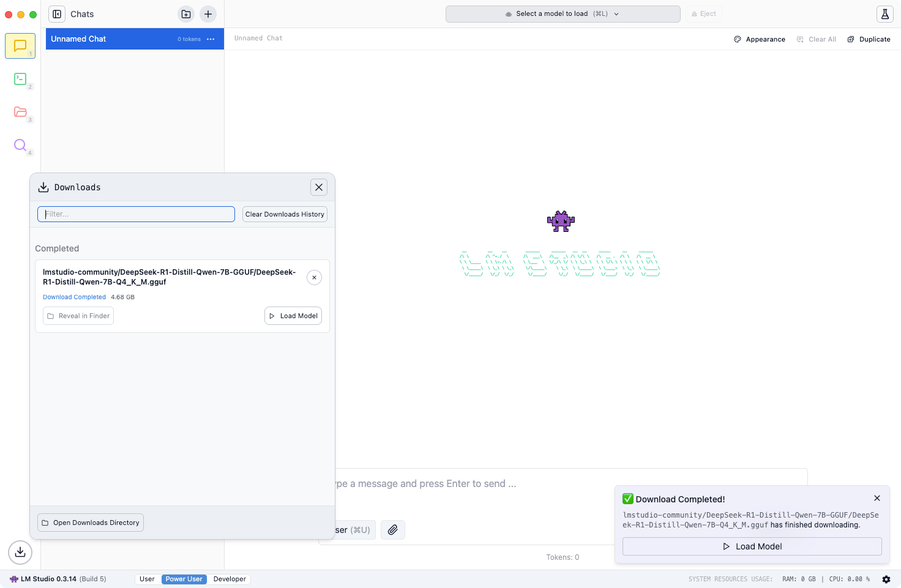
Task: Open settings gear in status bar
Action: [x=886, y=579]
